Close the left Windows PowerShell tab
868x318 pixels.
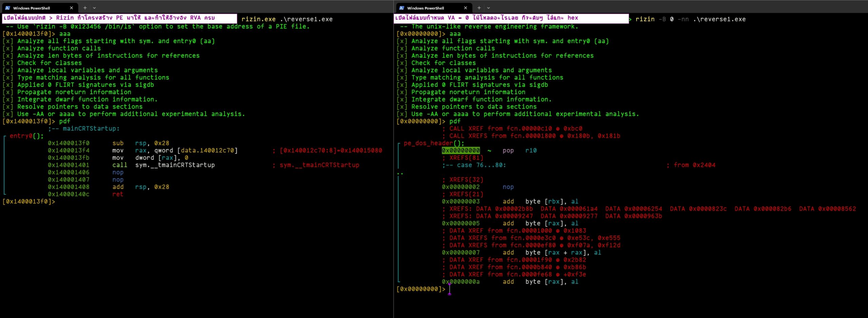tap(71, 8)
